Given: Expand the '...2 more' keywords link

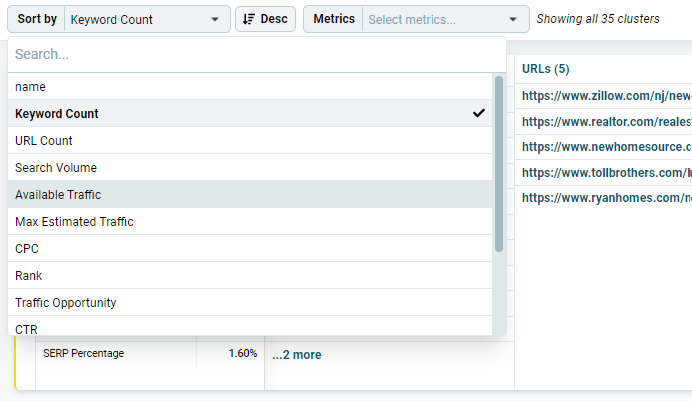Looking at the screenshot, I should (x=297, y=355).
